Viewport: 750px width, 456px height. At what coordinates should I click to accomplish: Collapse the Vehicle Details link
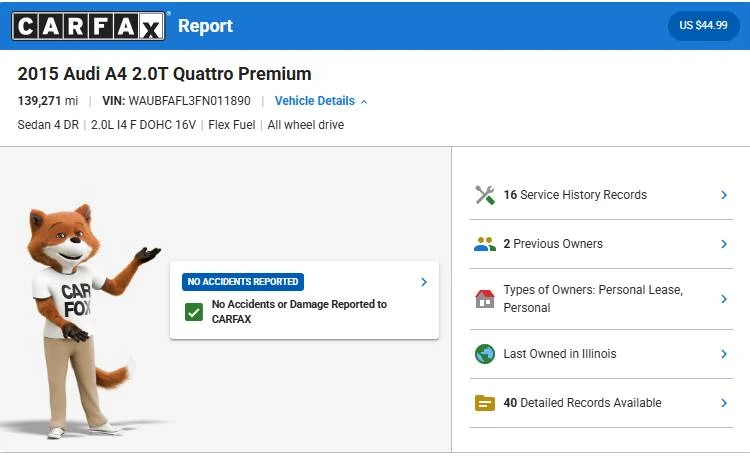[x=321, y=101]
